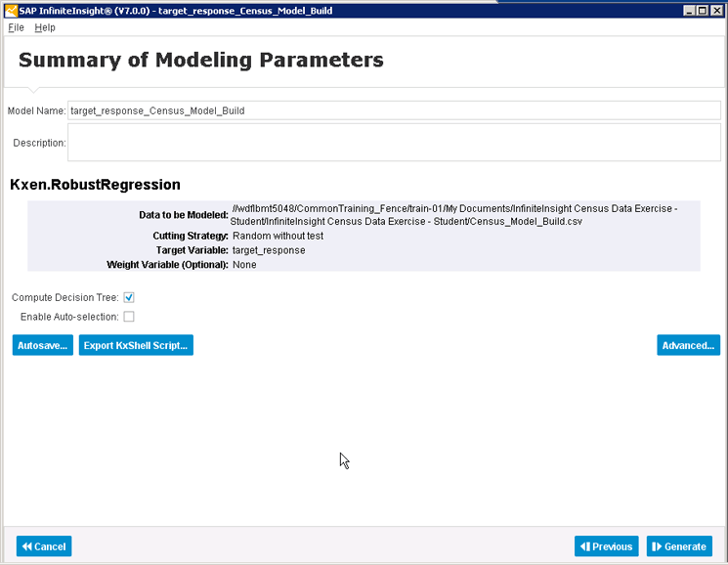Screen dimensions: 728x565
Task: Open the Advanced... settings button
Action: [688, 345]
